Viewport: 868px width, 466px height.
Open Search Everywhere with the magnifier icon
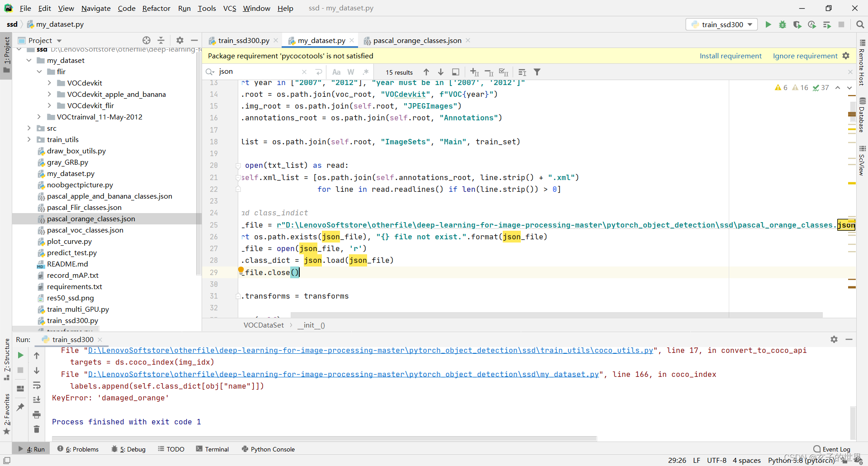coord(860,24)
